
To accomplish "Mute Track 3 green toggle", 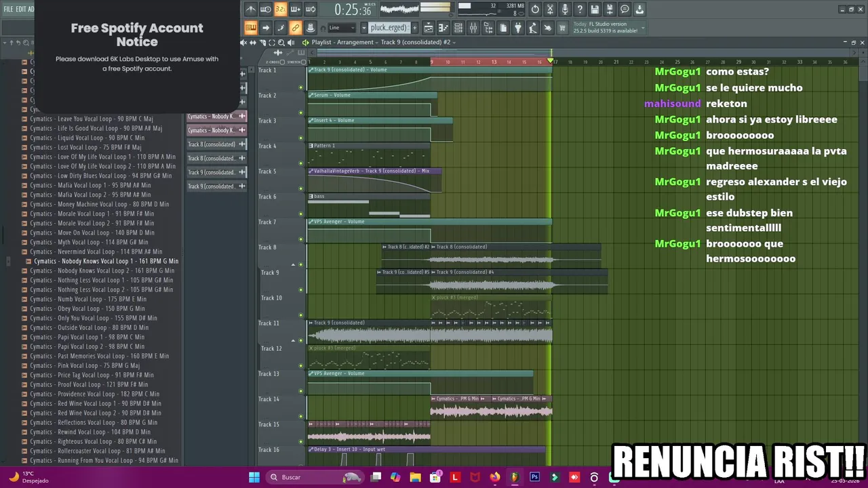I will point(301,138).
